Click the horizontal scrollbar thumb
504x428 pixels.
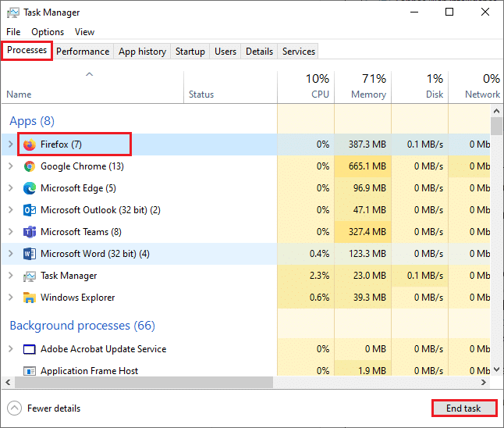point(144,382)
